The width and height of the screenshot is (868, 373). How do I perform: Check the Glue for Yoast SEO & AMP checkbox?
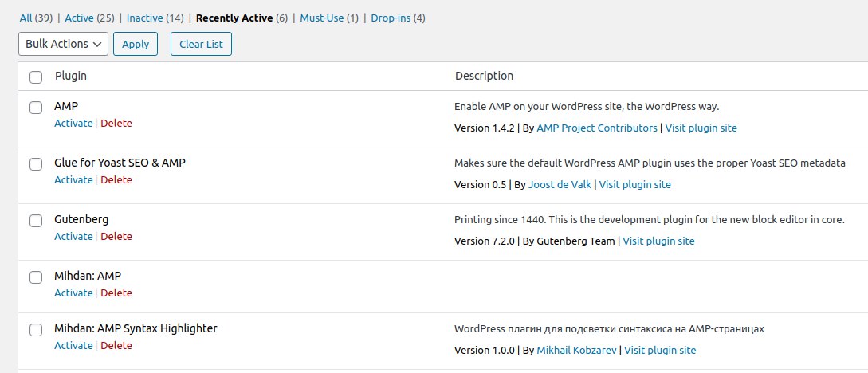[36, 164]
